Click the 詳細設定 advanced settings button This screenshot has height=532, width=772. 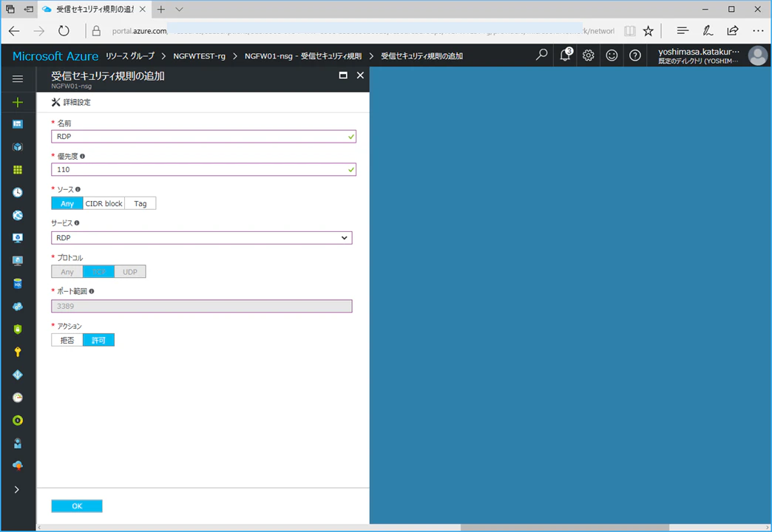coord(72,102)
